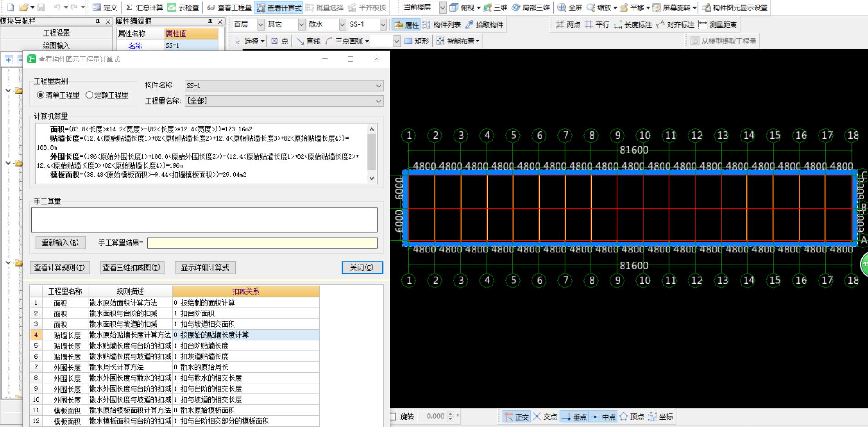Toggle the 旋转 checkbox
The height and width of the screenshot is (427, 868).
tap(393, 417)
